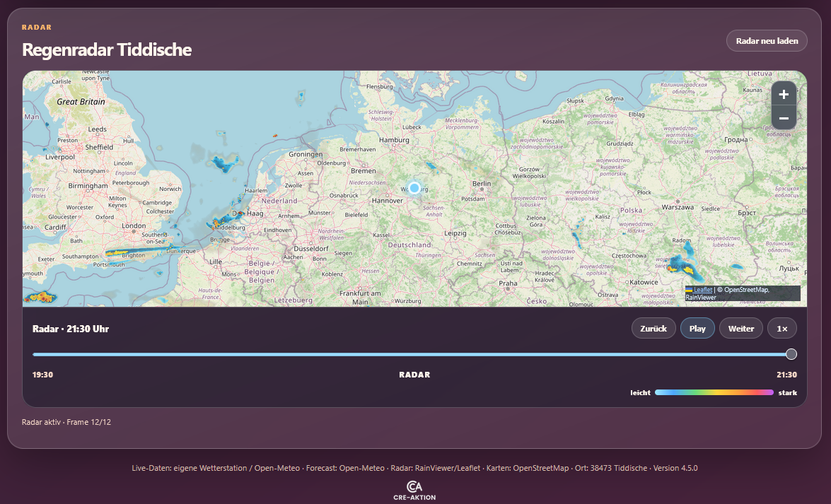Open the Leaflet attribution link
The image size is (831, 504).
[x=703, y=290]
